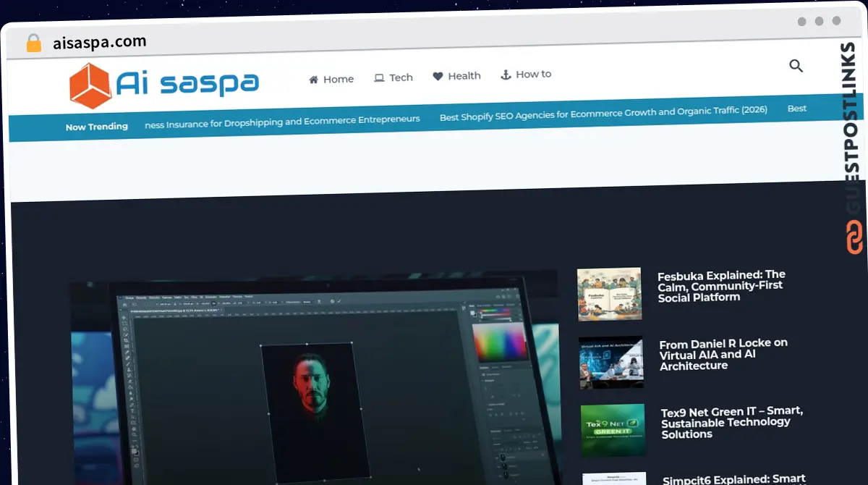The width and height of the screenshot is (868, 485).
Task: Open the search magnifier icon
Action: 796,66
